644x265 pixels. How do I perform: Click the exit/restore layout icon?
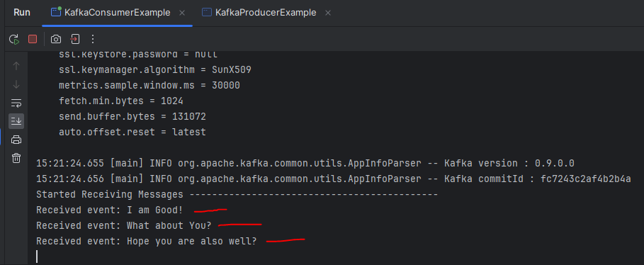[75, 39]
